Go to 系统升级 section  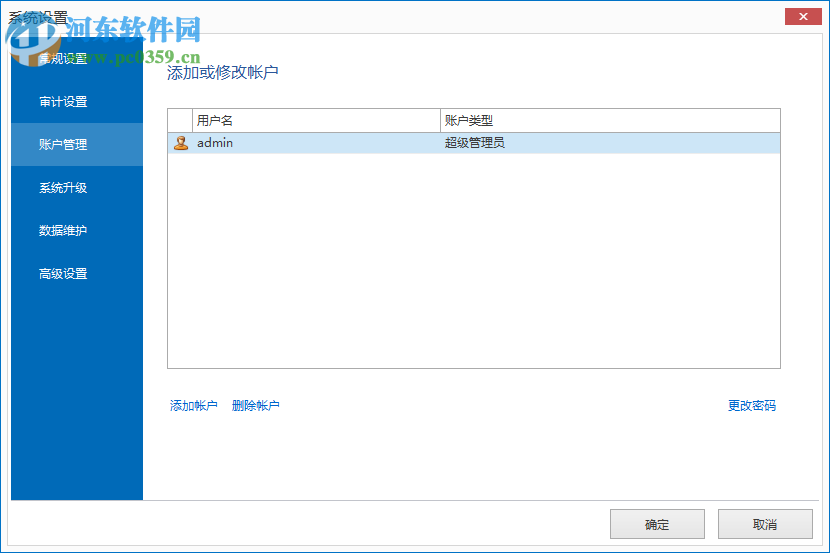77,187
